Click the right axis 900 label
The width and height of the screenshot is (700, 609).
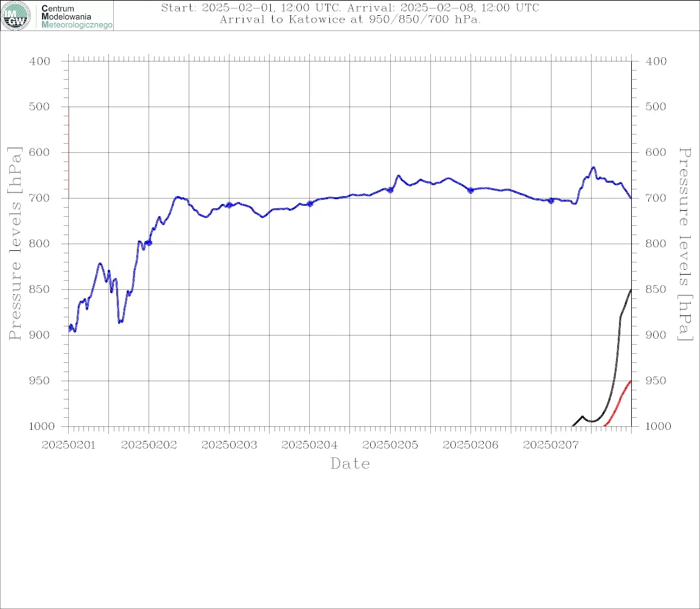pyautogui.click(x=656, y=335)
